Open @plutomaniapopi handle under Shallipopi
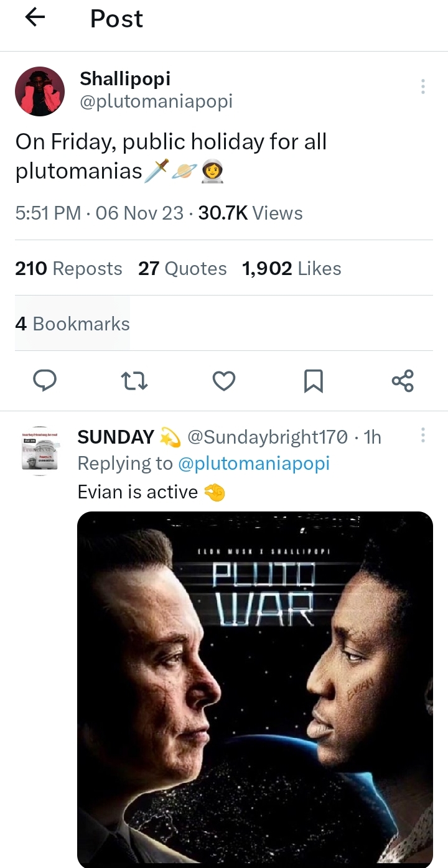The image size is (448, 868). [156, 101]
